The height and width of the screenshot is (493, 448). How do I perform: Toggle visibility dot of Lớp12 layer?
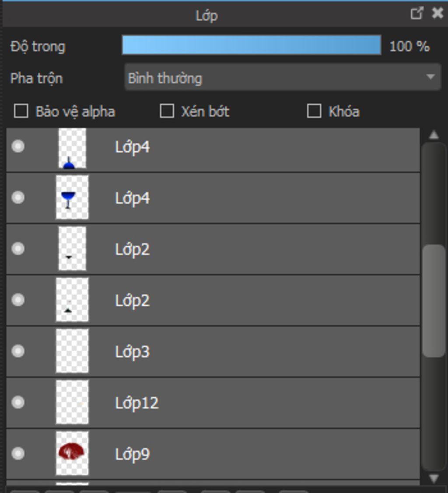[x=18, y=402]
